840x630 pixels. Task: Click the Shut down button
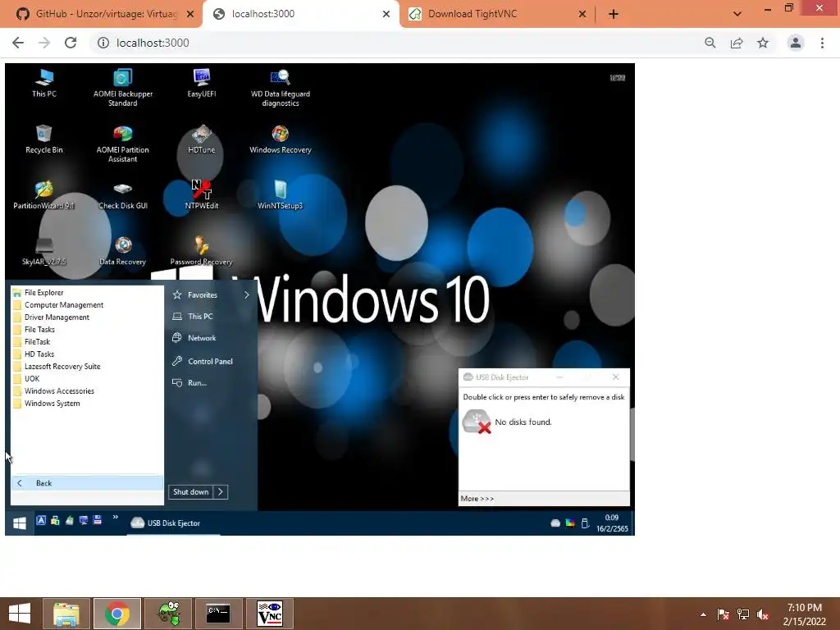point(190,492)
